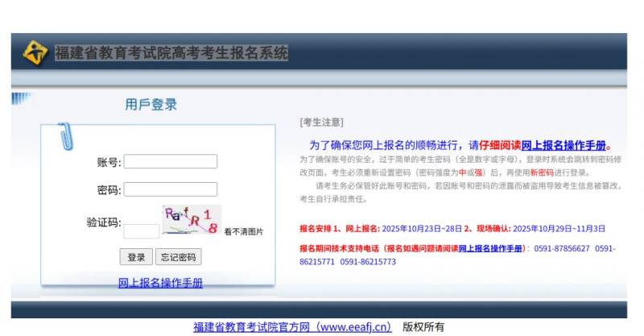
Task: Click the 福建省教育考试院高考考生报名系统 header title
Action: (x=171, y=53)
